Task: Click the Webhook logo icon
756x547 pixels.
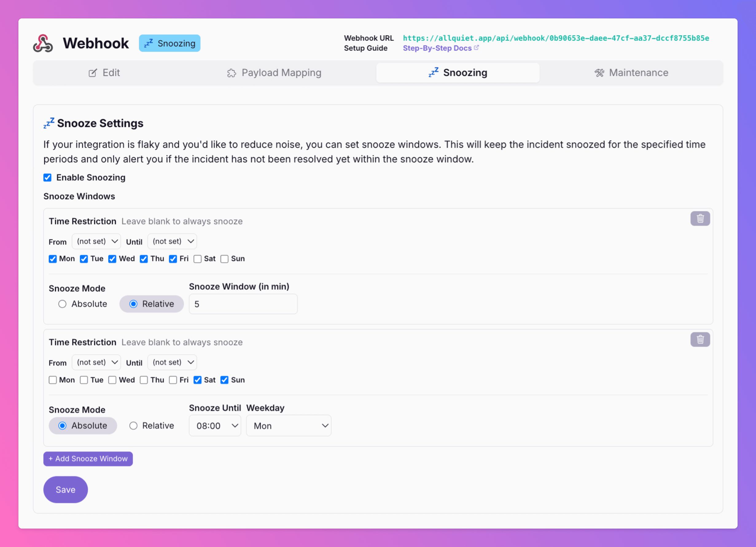Action: click(43, 43)
